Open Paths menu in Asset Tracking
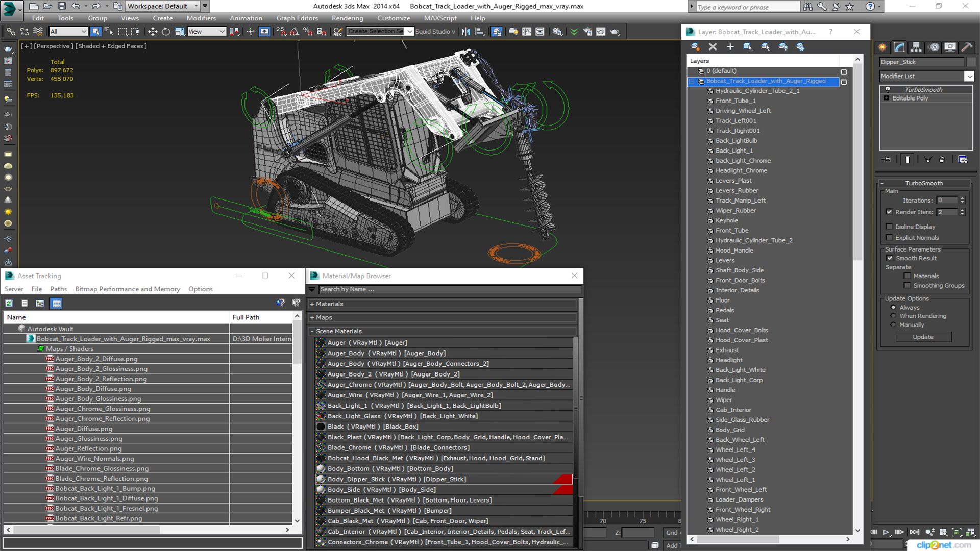The width and height of the screenshot is (980, 551). pos(59,289)
